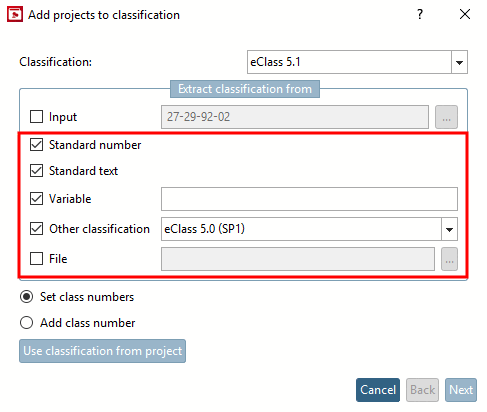Open help with the question mark icon
Screen dimensions: 487x412
point(420,14)
